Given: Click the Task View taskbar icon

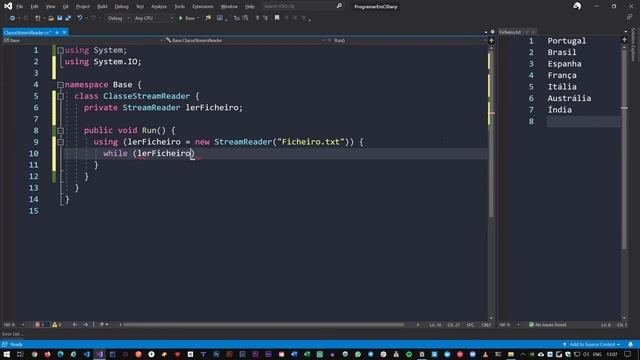Looking at the screenshot, I should [x=20, y=354].
